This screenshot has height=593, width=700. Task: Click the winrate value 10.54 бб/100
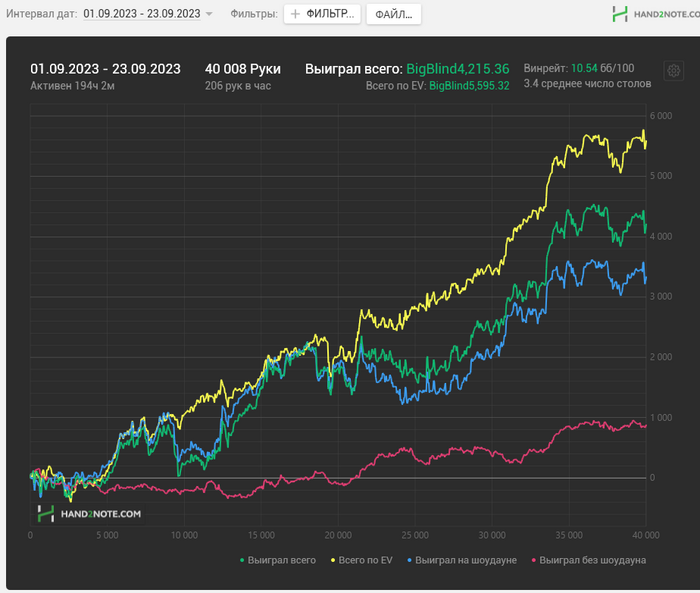603,68
